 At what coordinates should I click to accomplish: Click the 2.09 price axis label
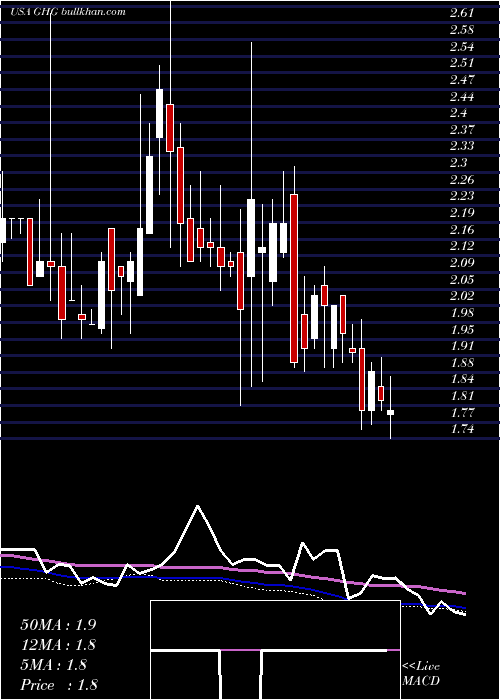[461, 262]
